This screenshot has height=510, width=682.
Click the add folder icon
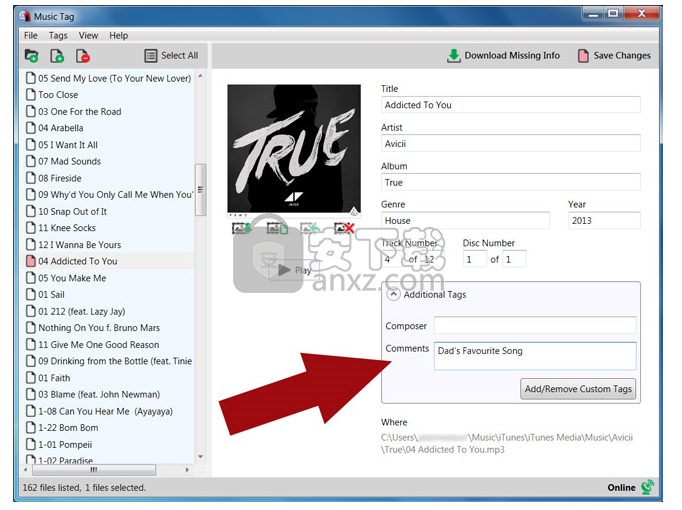(x=31, y=56)
